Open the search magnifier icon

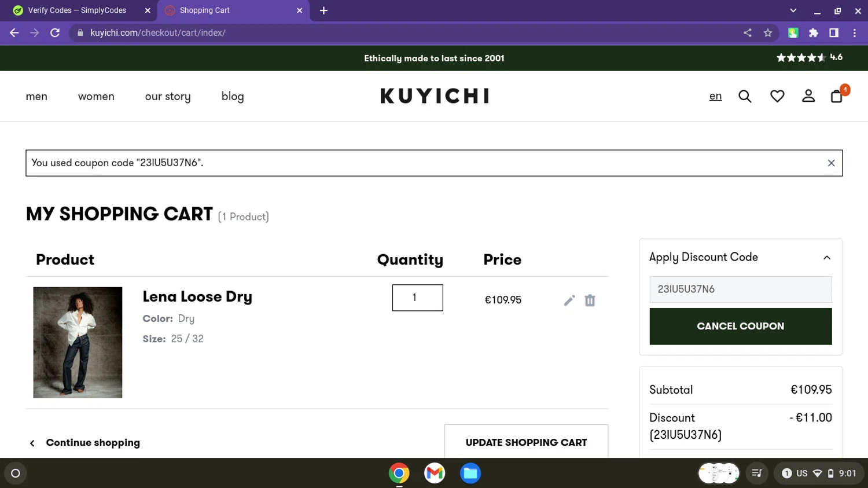pyautogui.click(x=745, y=96)
